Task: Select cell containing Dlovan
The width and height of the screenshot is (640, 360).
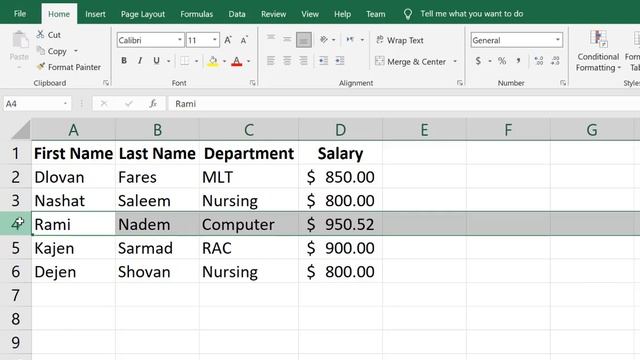Action: 73,177
